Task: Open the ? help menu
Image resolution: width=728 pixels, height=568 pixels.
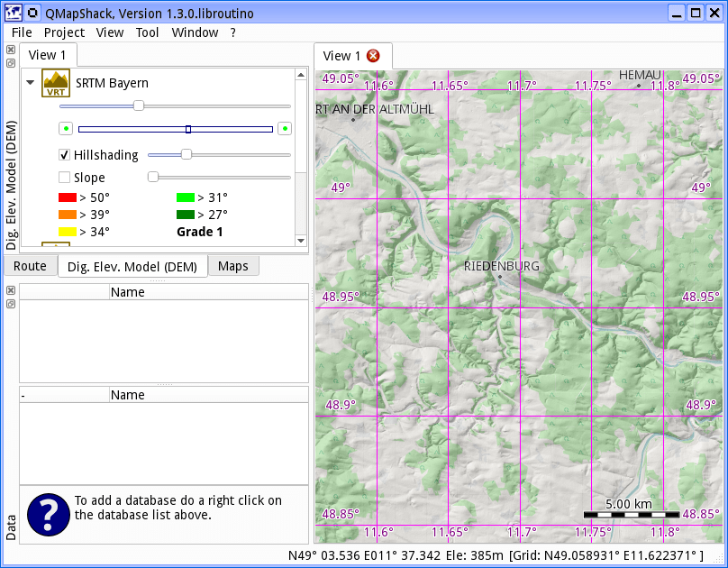Action: click(233, 32)
